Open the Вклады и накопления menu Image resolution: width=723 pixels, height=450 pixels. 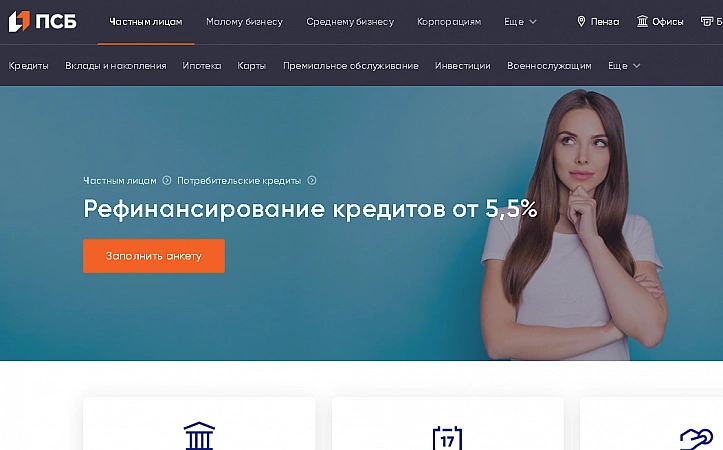click(x=116, y=66)
